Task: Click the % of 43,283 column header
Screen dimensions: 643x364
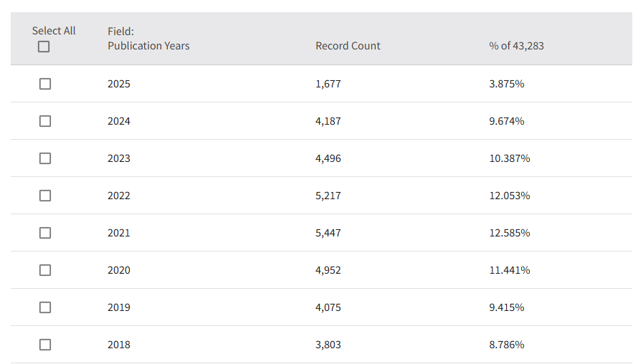Action: pos(516,46)
